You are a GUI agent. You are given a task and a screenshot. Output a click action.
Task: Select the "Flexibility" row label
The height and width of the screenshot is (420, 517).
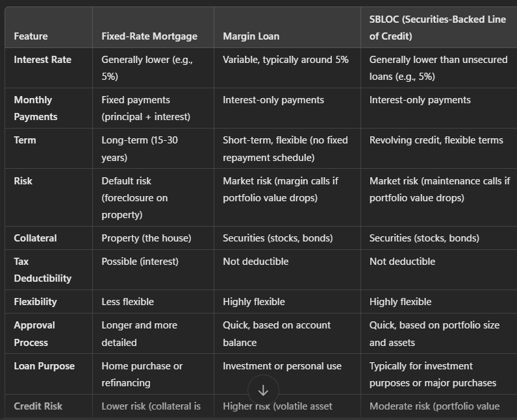pos(35,302)
